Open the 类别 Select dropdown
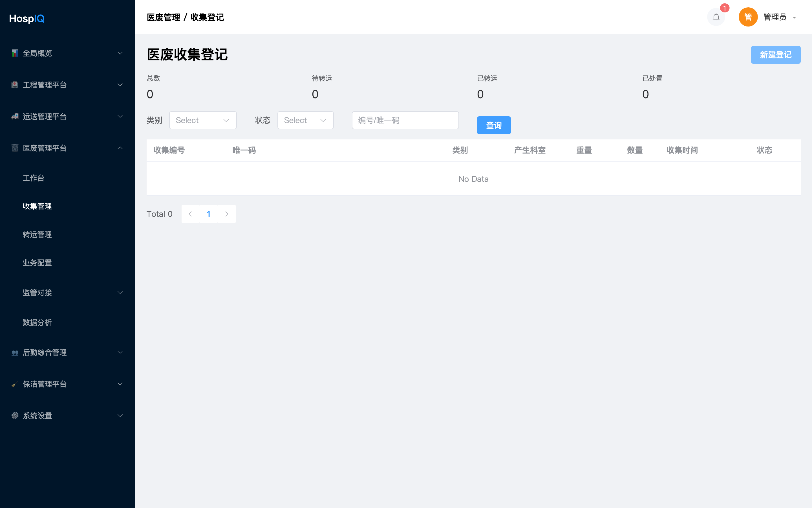Image resolution: width=812 pixels, height=508 pixels. tap(203, 120)
